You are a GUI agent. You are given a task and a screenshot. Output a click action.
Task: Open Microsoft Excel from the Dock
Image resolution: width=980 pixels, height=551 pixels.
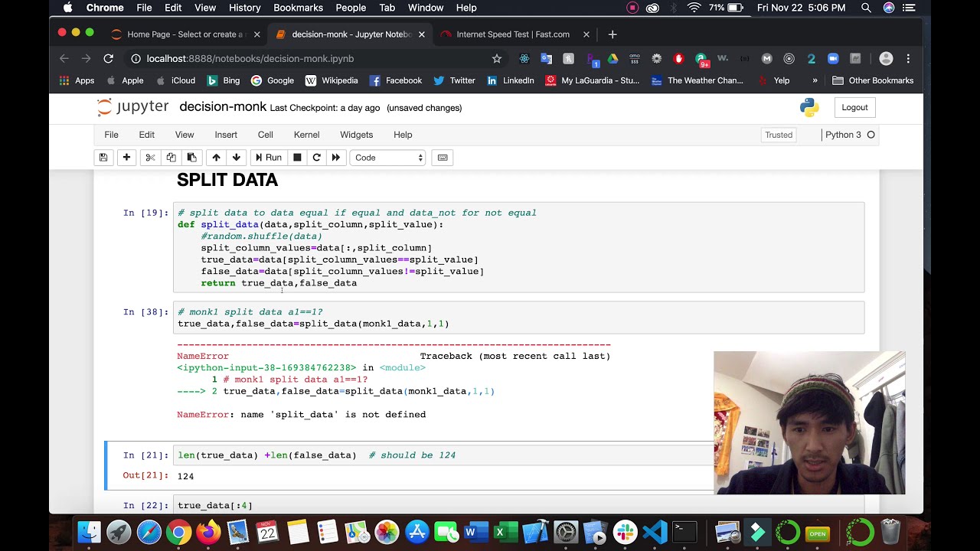tap(506, 532)
